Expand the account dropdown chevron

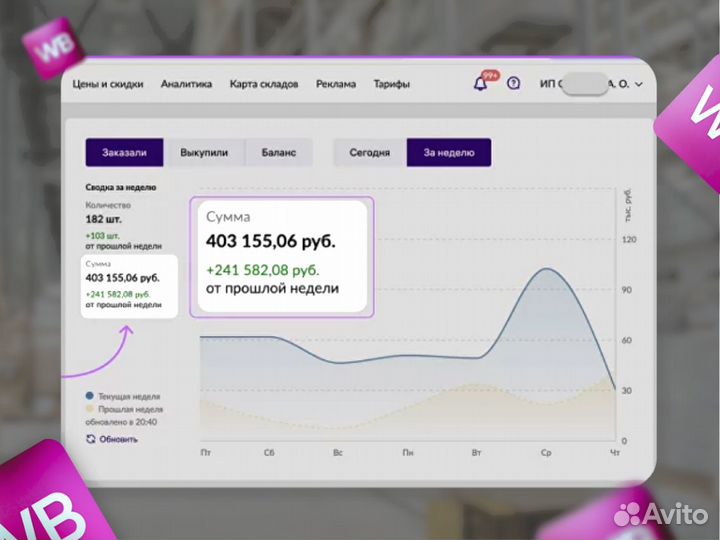coord(638,85)
